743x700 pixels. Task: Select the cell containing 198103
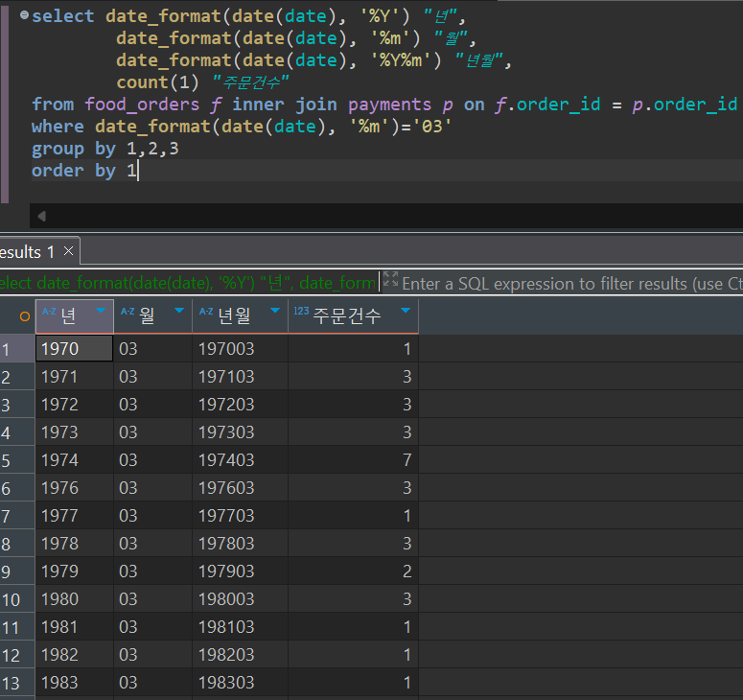coord(240,627)
